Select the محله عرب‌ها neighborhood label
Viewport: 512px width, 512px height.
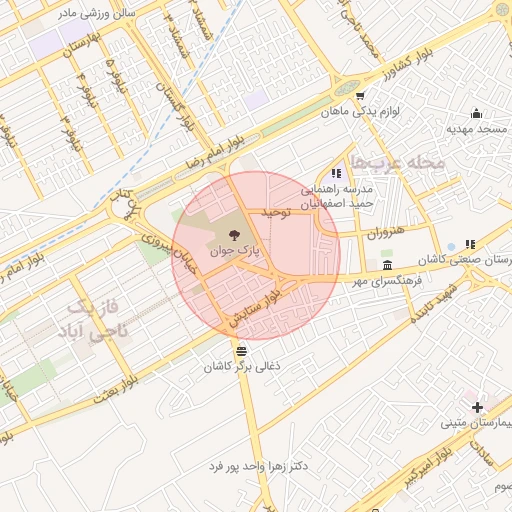tap(398, 163)
